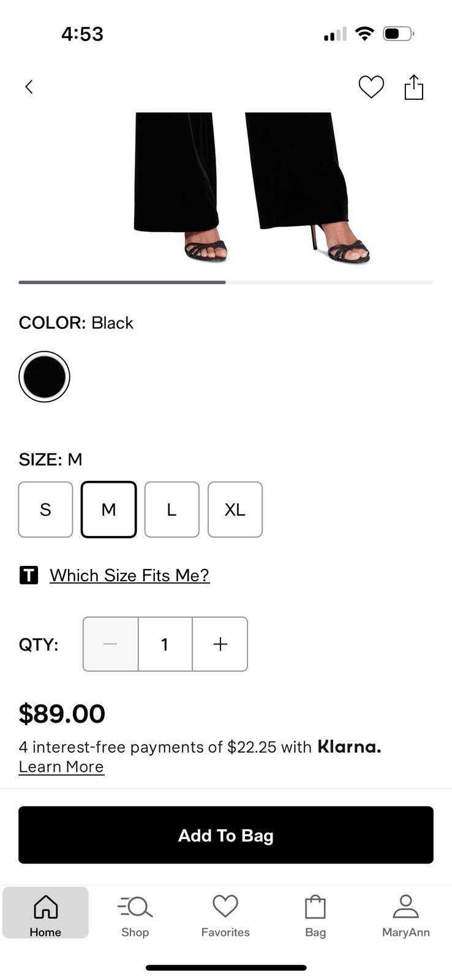
Task: Increase quantity with the plus button
Action: pyautogui.click(x=220, y=644)
